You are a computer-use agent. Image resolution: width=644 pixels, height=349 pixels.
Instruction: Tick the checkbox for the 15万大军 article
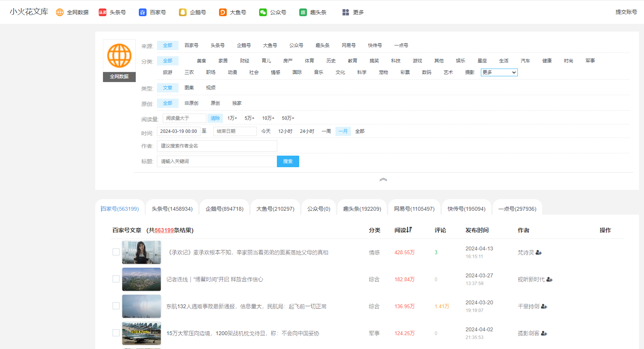click(116, 333)
